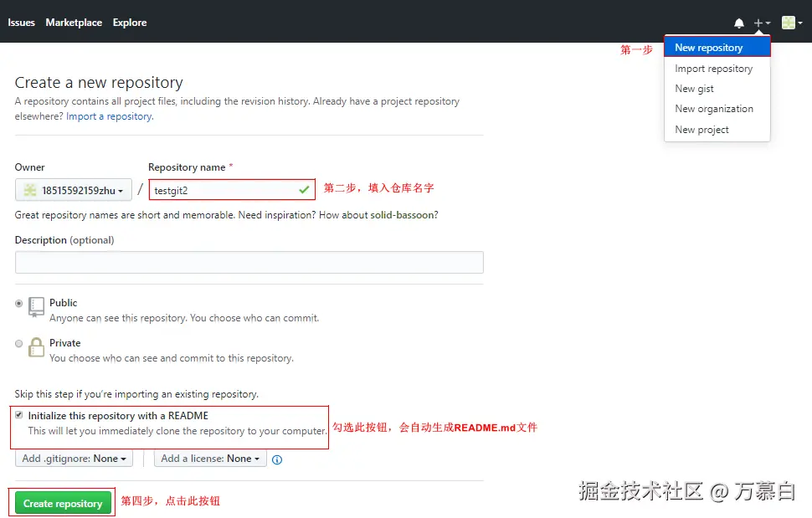The image size is (812, 518).
Task: Select the Private radio button
Action: click(19, 344)
